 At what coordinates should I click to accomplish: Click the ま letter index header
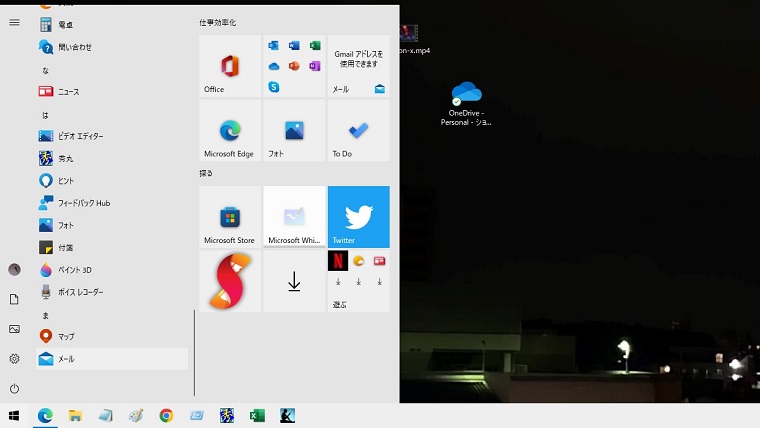(45, 316)
